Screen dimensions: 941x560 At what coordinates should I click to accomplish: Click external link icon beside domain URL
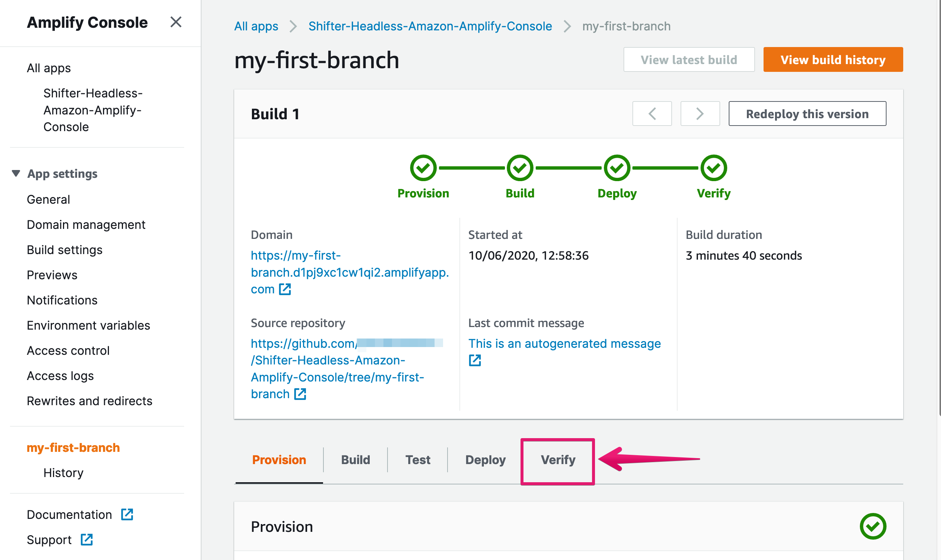pyautogui.click(x=285, y=289)
